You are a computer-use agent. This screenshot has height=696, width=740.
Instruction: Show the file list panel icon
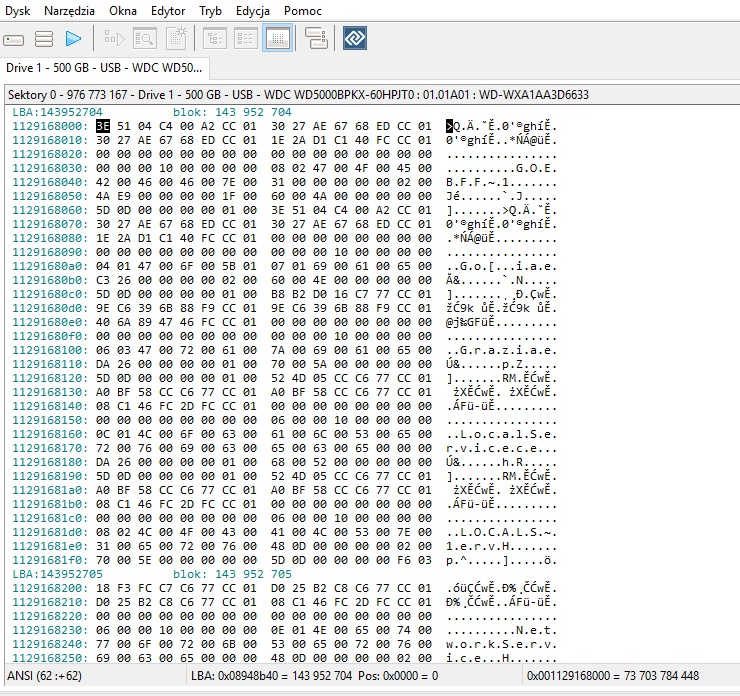point(245,38)
